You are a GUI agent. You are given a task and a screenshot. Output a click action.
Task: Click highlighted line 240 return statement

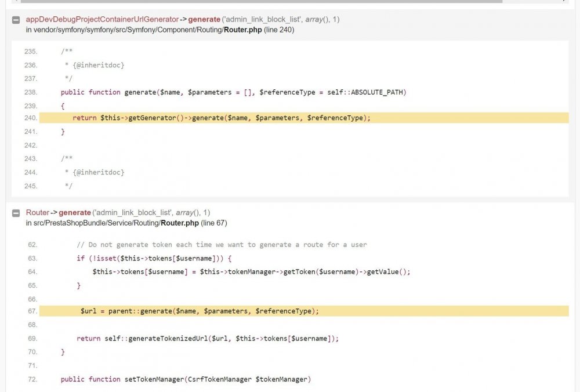(221, 118)
